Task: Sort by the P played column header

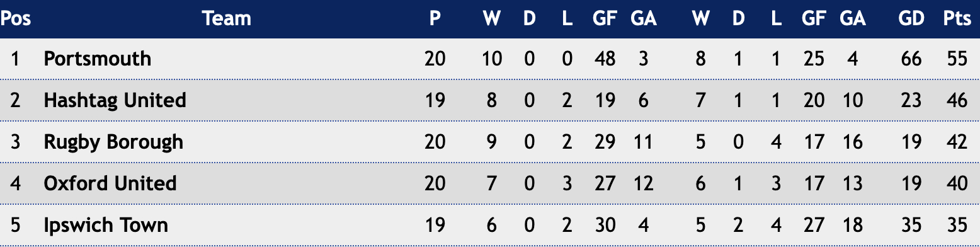Action: pos(435,19)
